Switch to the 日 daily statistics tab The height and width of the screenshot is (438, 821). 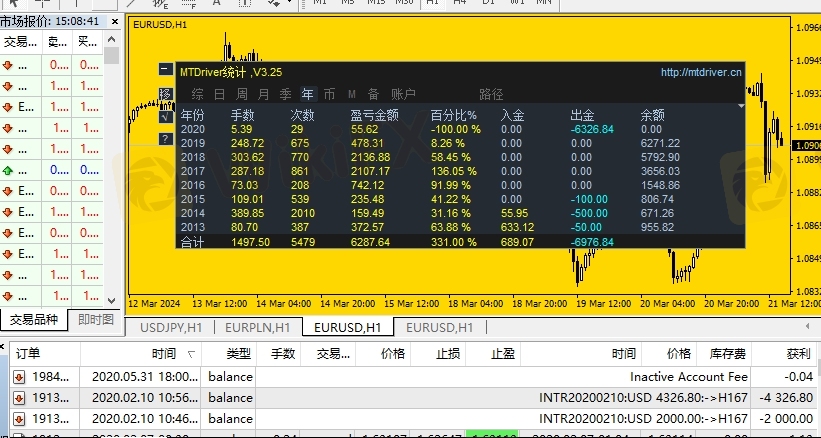click(219, 94)
